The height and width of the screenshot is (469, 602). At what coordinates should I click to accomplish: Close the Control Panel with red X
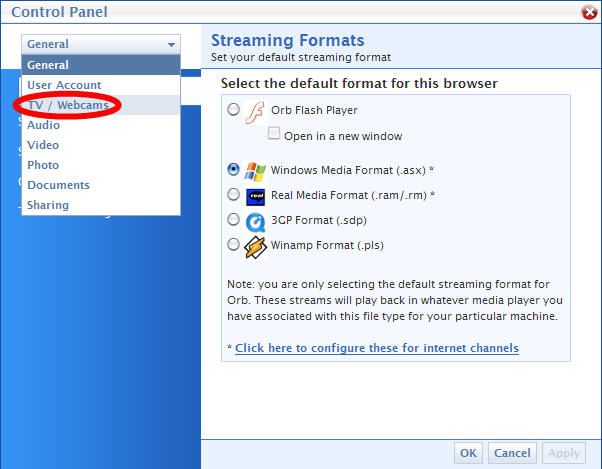[589, 12]
